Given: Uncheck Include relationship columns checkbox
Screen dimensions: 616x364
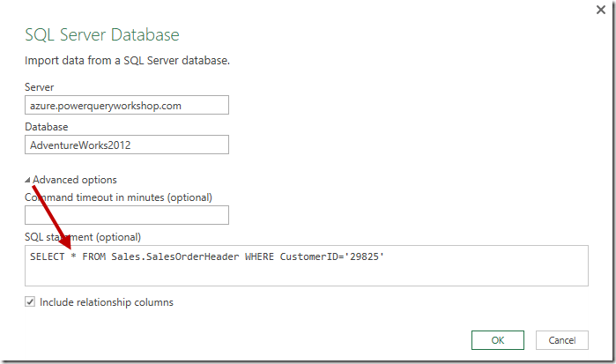Looking at the screenshot, I should (x=30, y=302).
